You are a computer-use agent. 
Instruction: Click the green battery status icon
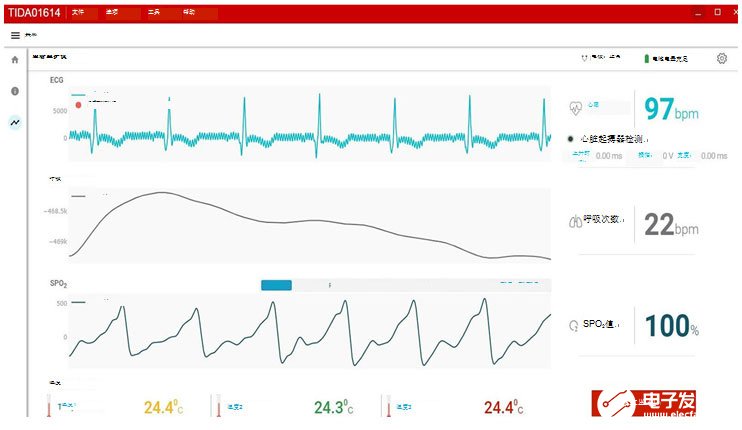[646, 59]
